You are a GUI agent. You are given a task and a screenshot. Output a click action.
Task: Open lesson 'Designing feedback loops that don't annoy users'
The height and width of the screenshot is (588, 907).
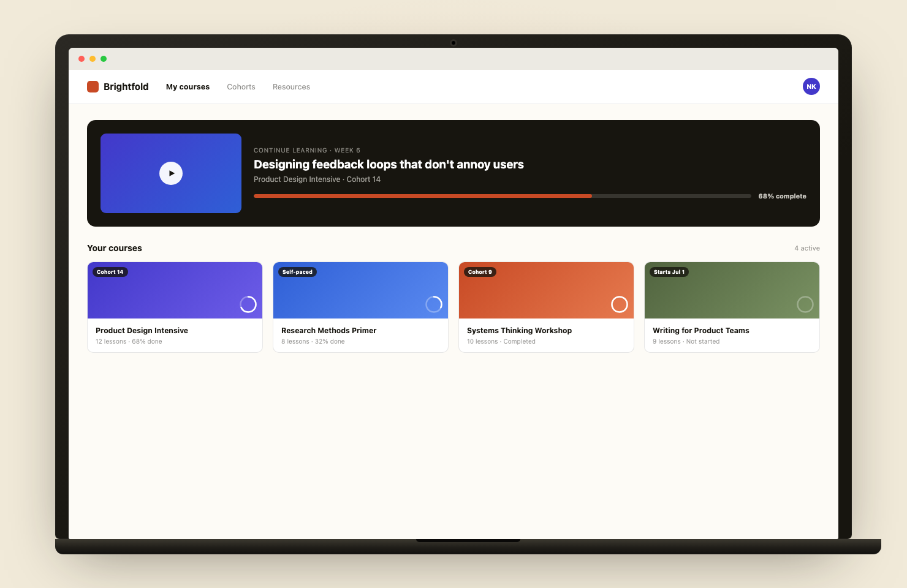point(389,164)
